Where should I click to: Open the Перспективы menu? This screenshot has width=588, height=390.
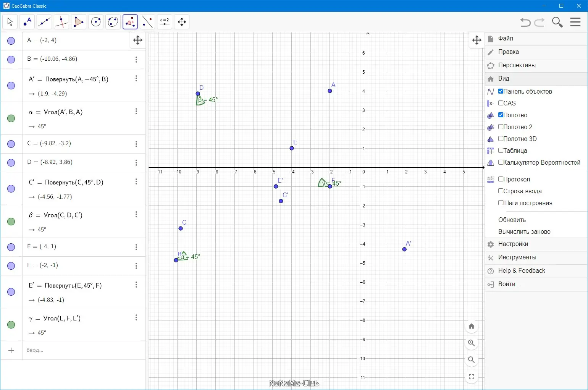(536, 65)
